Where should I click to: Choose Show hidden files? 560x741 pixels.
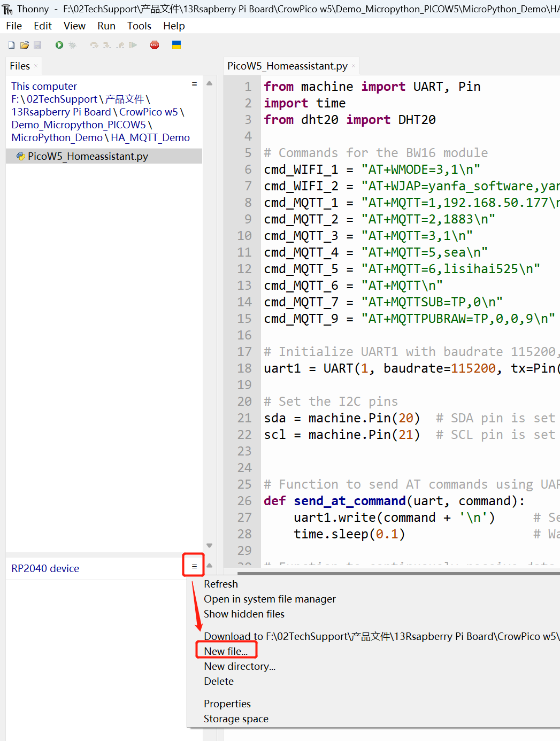pyautogui.click(x=244, y=614)
